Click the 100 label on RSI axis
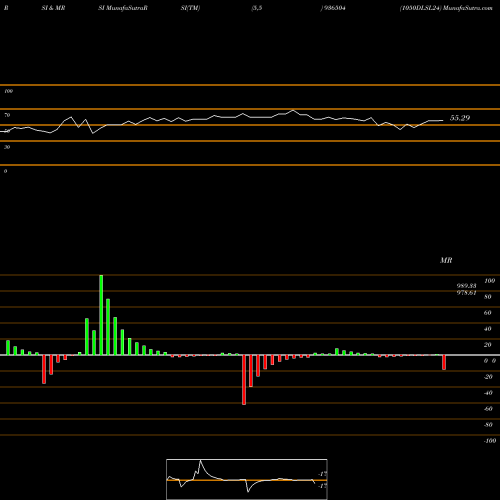 tap(8, 91)
